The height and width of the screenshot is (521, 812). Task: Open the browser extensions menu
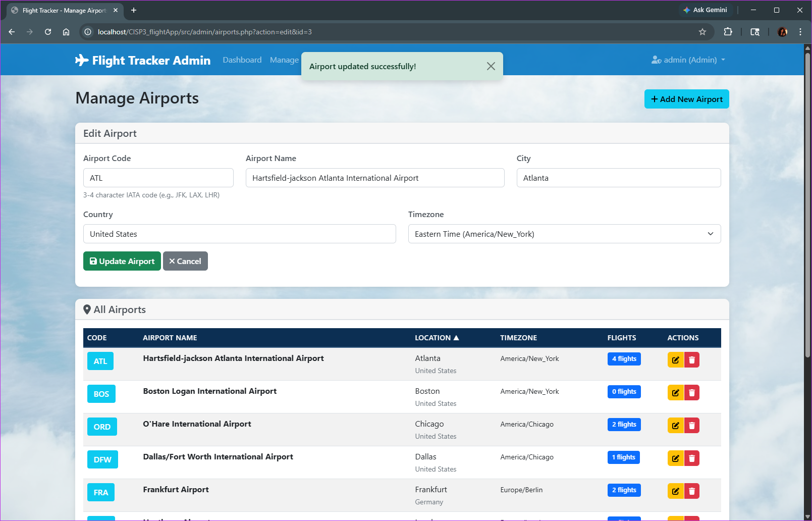(728, 32)
